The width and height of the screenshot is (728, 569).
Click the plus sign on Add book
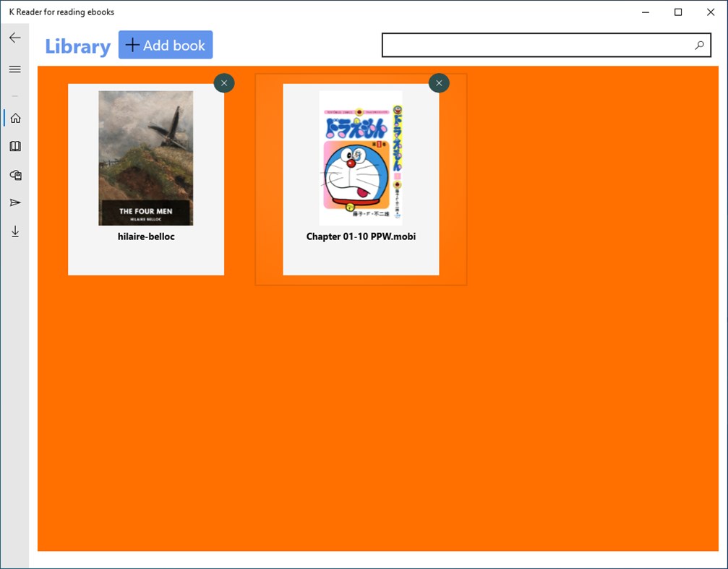coord(132,44)
